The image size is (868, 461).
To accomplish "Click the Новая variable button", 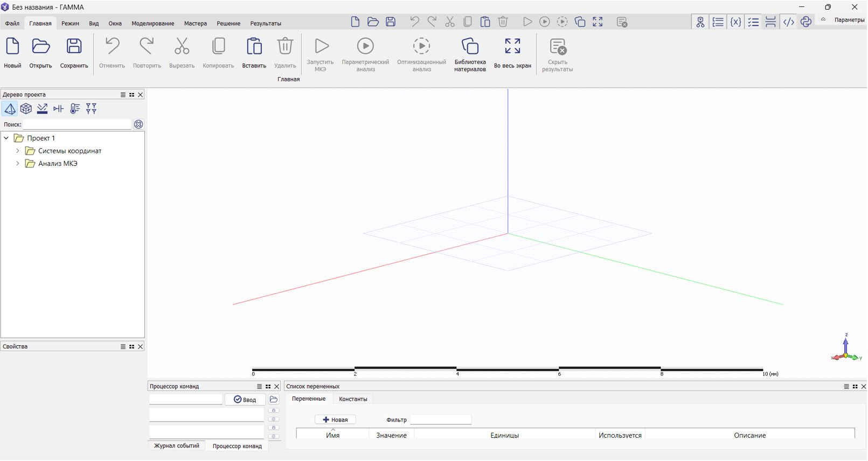I will [x=335, y=420].
